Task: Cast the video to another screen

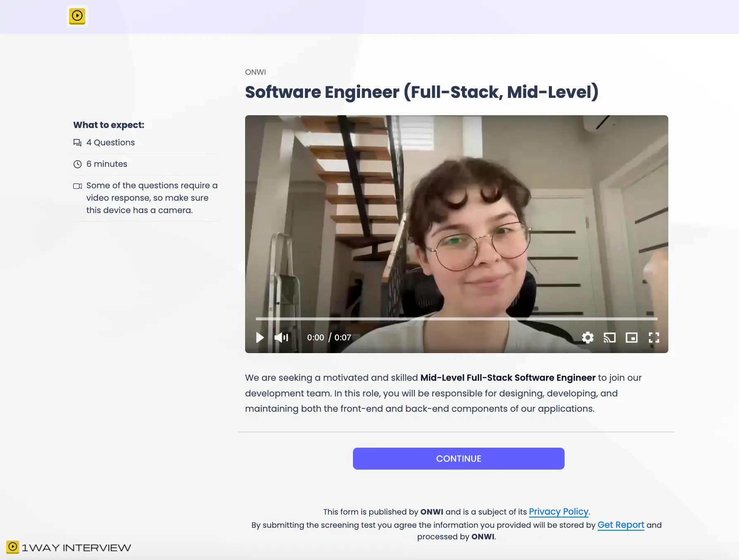Action: tap(610, 337)
